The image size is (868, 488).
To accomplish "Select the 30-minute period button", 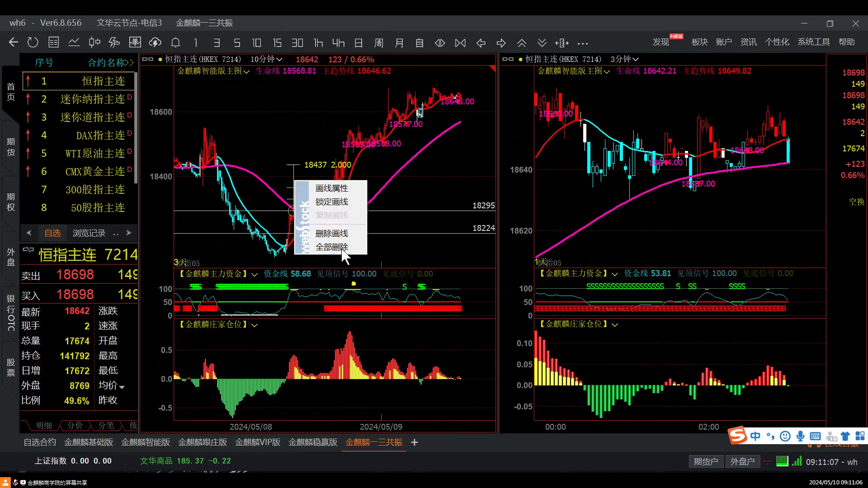I will (x=297, y=42).
